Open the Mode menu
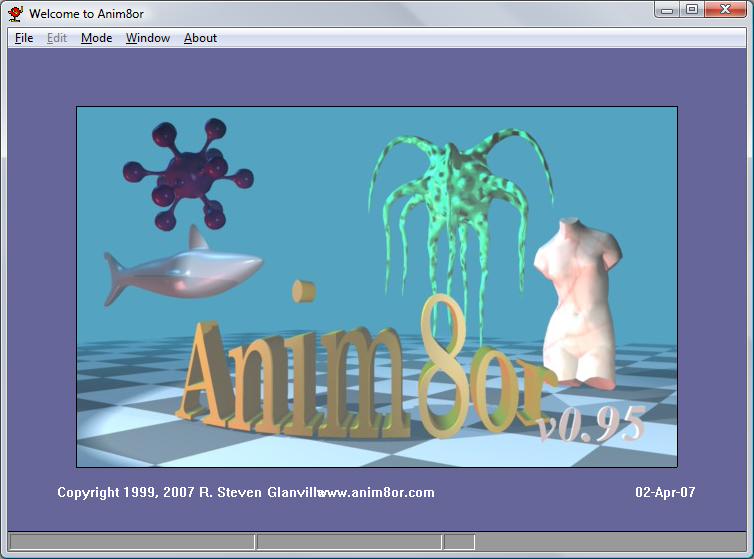The height and width of the screenshot is (559, 754). pyautogui.click(x=96, y=38)
